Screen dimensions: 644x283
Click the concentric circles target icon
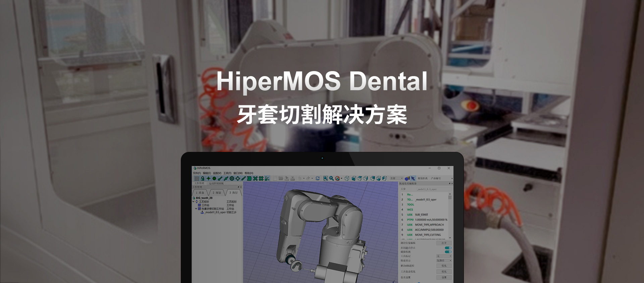click(232, 178)
